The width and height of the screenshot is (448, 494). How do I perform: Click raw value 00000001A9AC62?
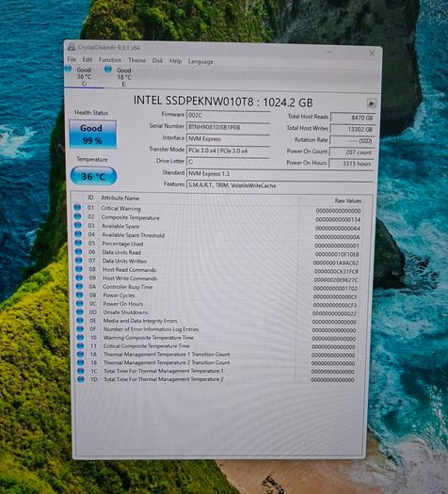(336, 263)
